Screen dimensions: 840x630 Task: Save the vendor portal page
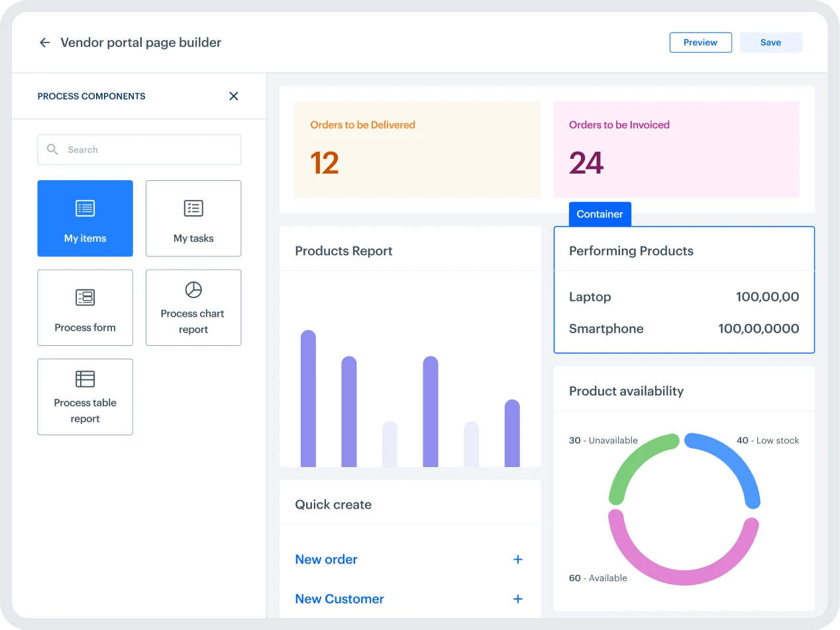pos(770,42)
